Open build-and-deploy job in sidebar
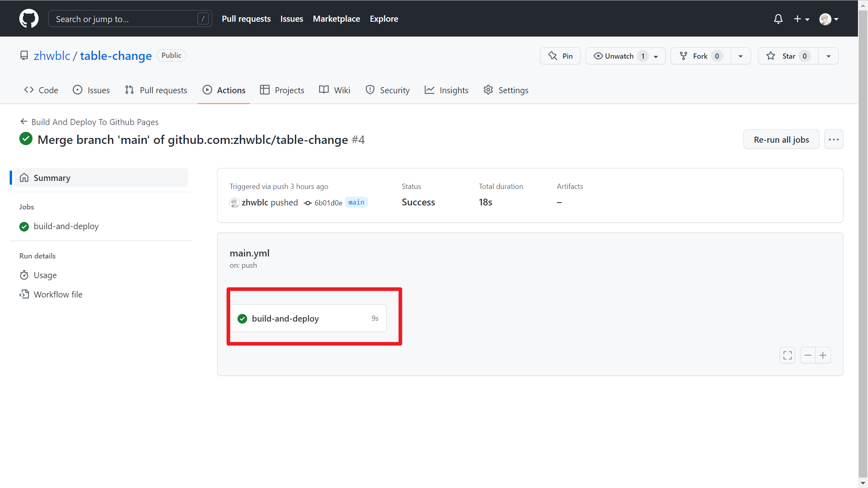The height and width of the screenshot is (488, 868). (59, 226)
